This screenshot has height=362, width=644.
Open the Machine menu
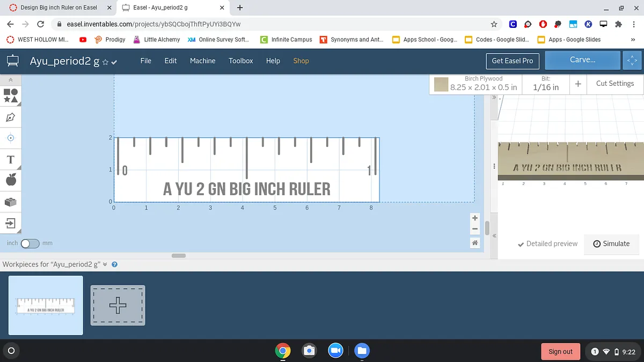(202, 61)
